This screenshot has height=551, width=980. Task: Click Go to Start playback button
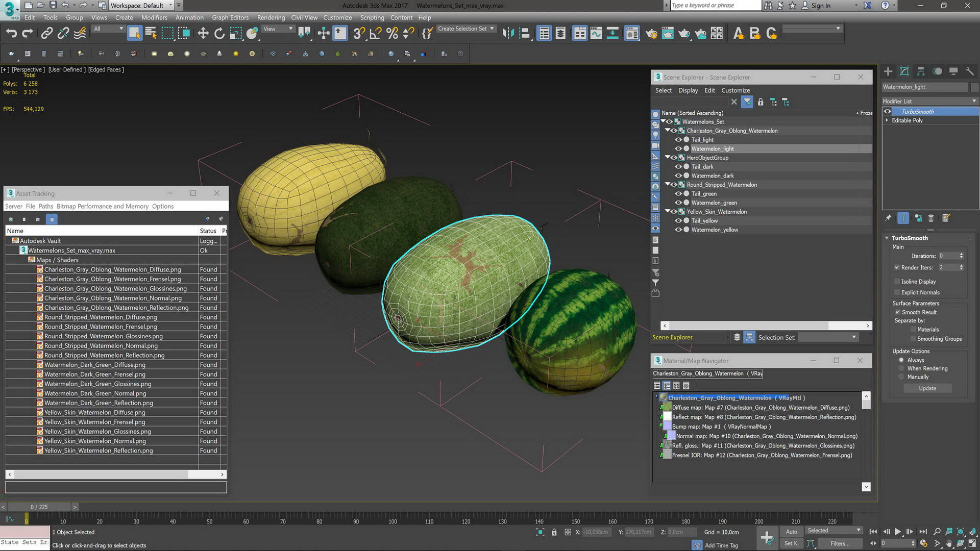[x=873, y=532]
